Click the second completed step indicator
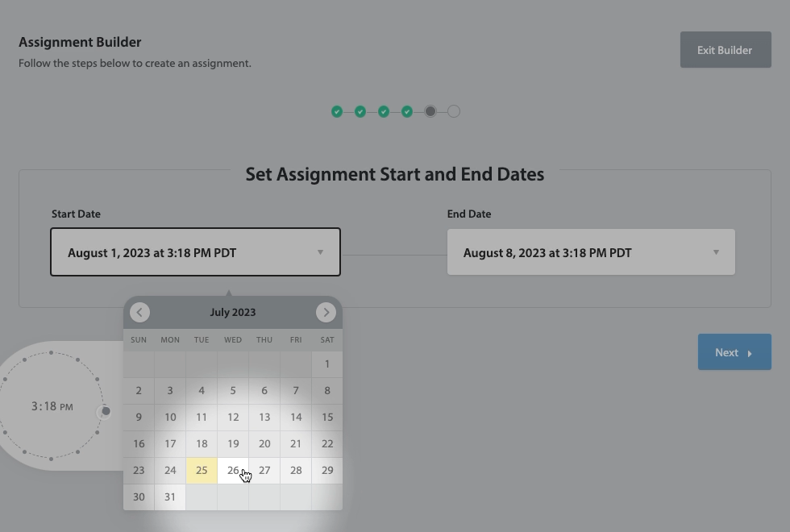Image resolution: width=790 pixels, height=532 pixels. (360, 112)
